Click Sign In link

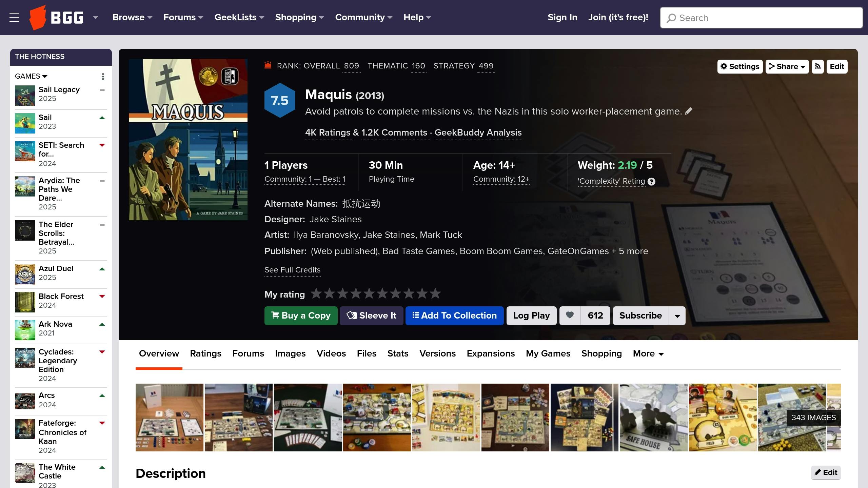[562, 17]
